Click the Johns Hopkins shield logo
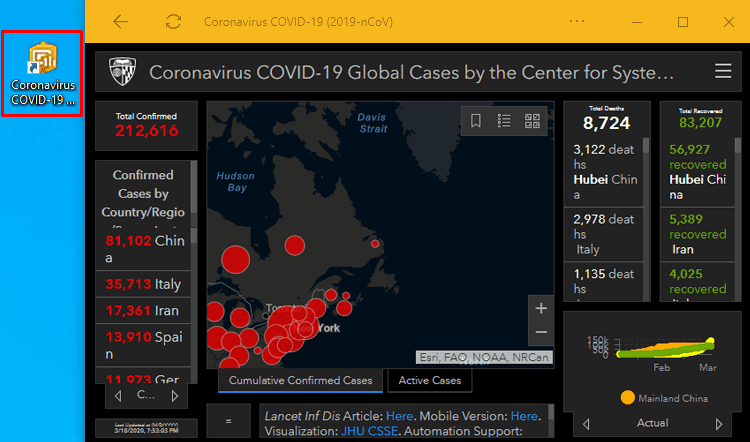The image size is (750, 442). (122, 72)
